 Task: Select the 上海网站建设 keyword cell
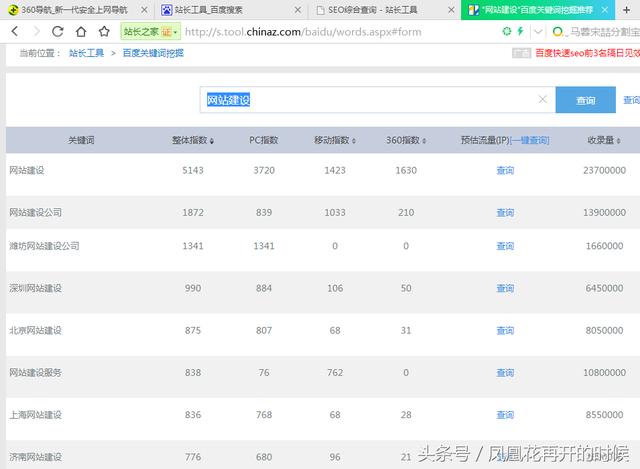pos(36,415)
